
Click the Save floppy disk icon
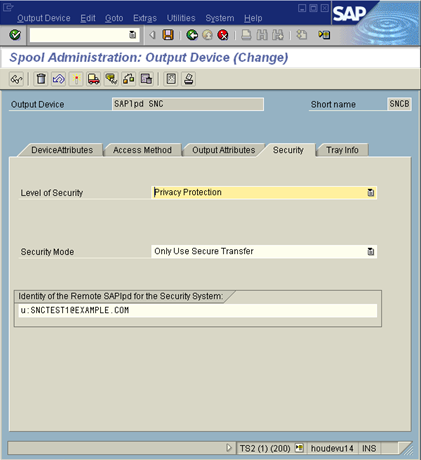click(168, 35)
